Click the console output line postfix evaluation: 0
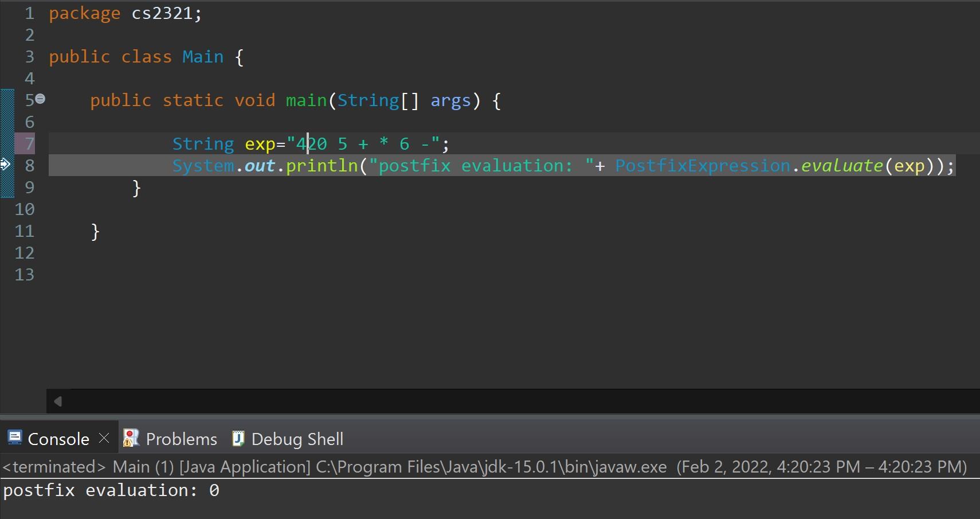Screen dimensions: 980x519 (111, 490)
